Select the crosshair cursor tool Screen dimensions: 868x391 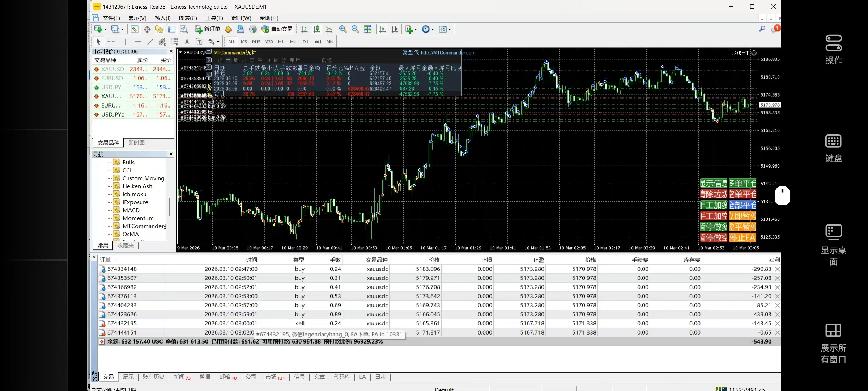click(x=111, y=42)
